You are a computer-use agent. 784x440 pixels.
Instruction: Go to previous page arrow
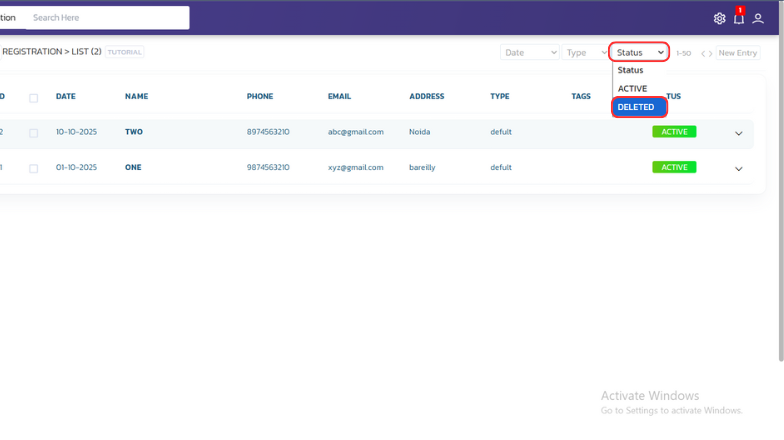pos(703,53)
